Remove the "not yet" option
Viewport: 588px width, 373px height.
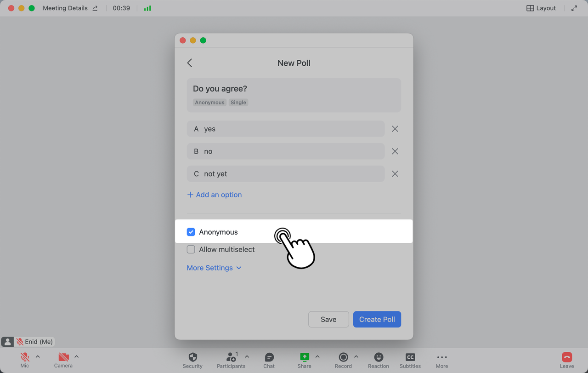[x=395, y=174]
